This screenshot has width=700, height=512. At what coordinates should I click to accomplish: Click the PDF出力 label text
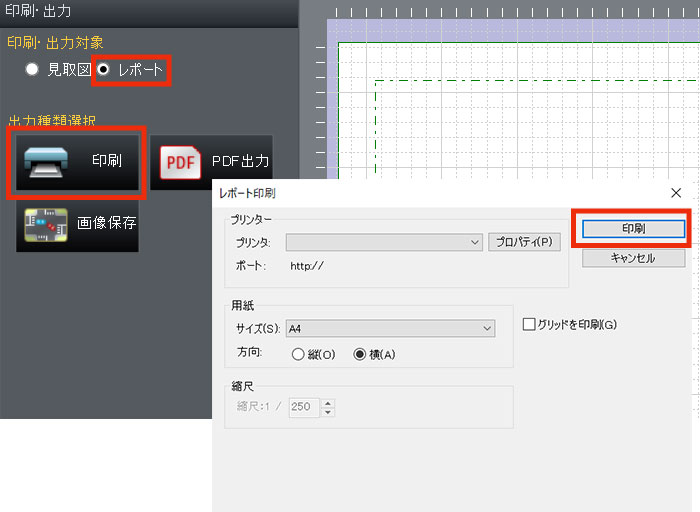pyautogui.click(x=241, y=161)
